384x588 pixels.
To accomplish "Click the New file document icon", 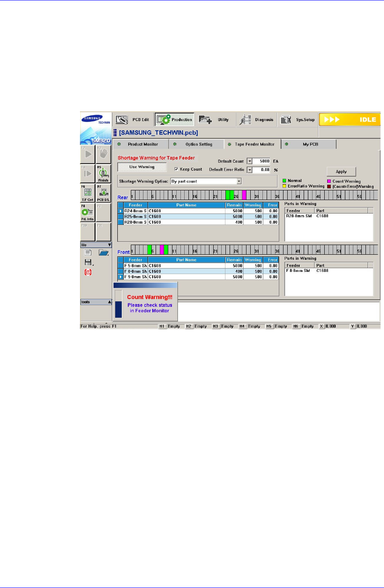I will (x=88, y=253).
